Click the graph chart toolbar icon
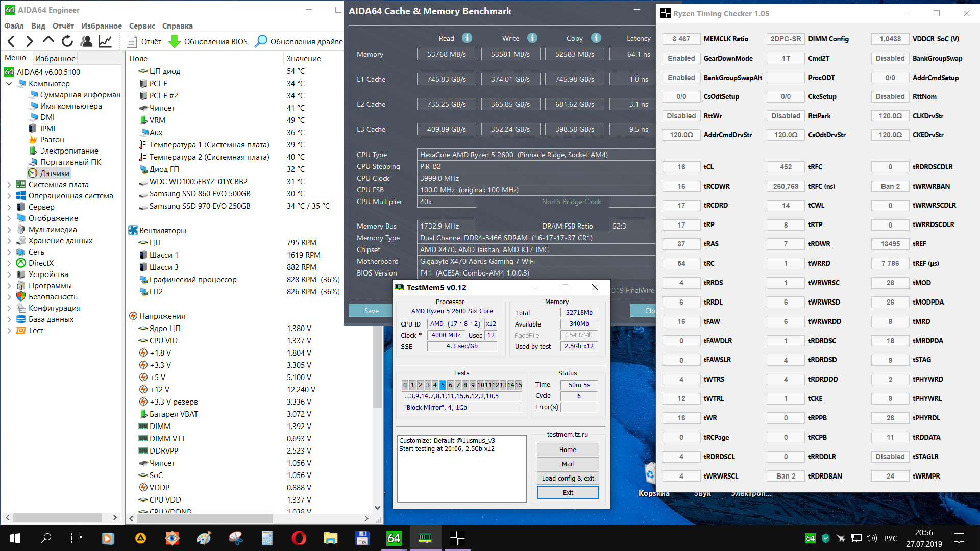980x551 pixels. tap(105, 41)
